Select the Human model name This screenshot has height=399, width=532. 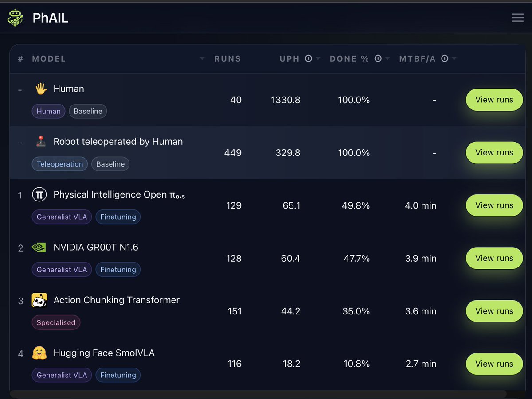[69, 89]
